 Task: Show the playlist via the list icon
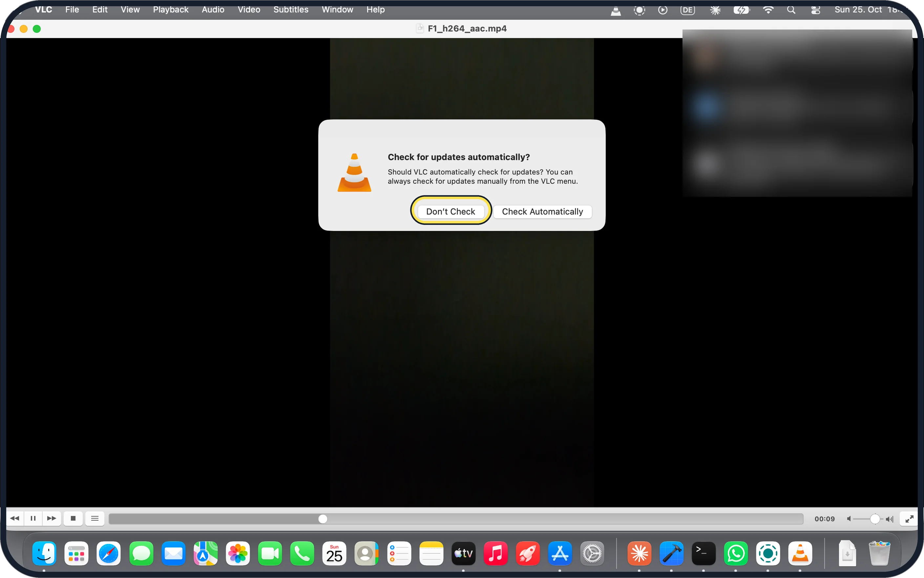coord(95,518)
